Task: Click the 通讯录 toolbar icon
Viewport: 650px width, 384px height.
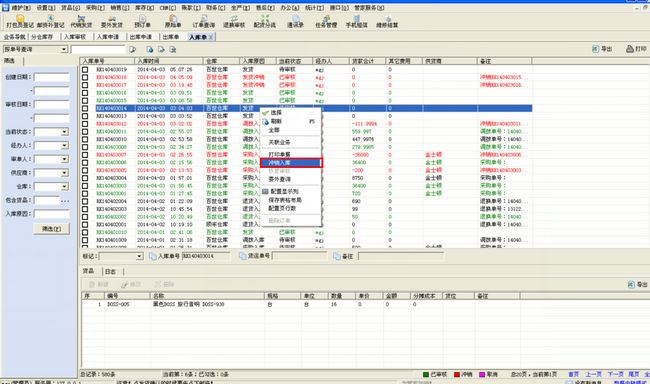Action: 296,21
